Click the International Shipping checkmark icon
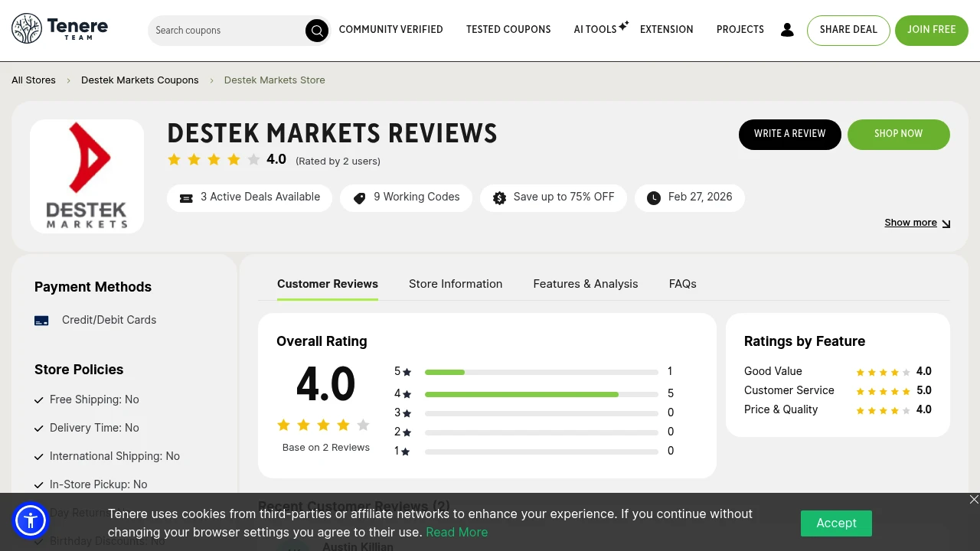The width and height of the screenshot is (980, 551). click(39, 457)
